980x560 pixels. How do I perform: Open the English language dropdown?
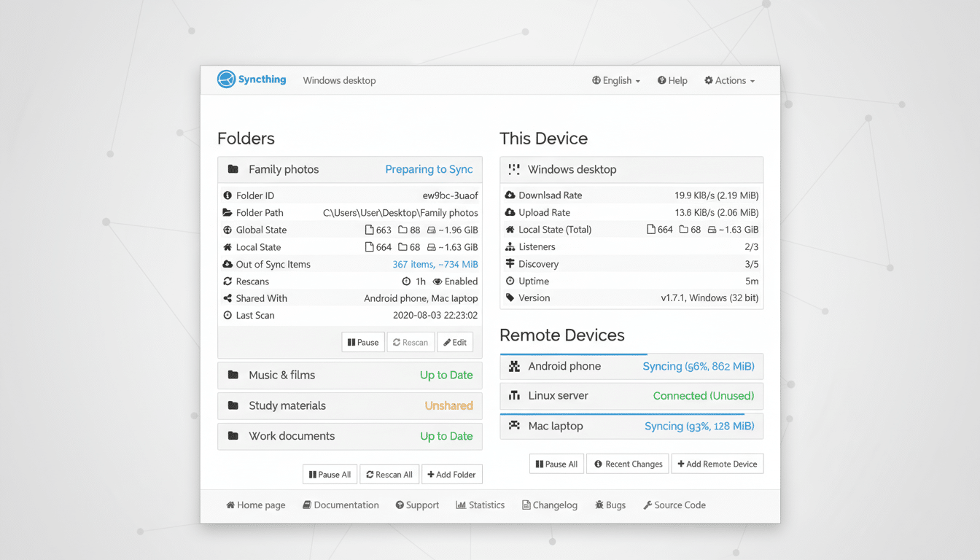tap(615, 80)
